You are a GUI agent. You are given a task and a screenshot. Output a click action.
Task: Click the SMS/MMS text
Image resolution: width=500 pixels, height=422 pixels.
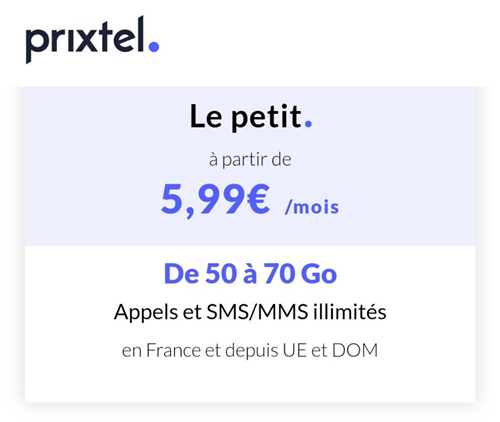257,312
